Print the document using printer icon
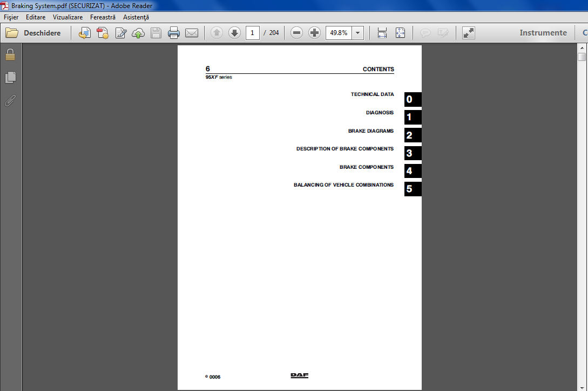588x391 pixels. 174,33
